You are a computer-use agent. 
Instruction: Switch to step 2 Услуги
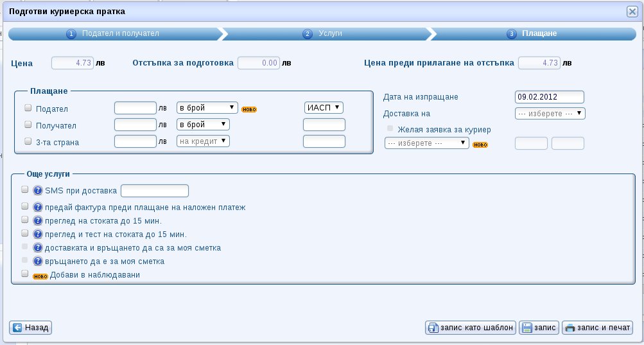324,33
